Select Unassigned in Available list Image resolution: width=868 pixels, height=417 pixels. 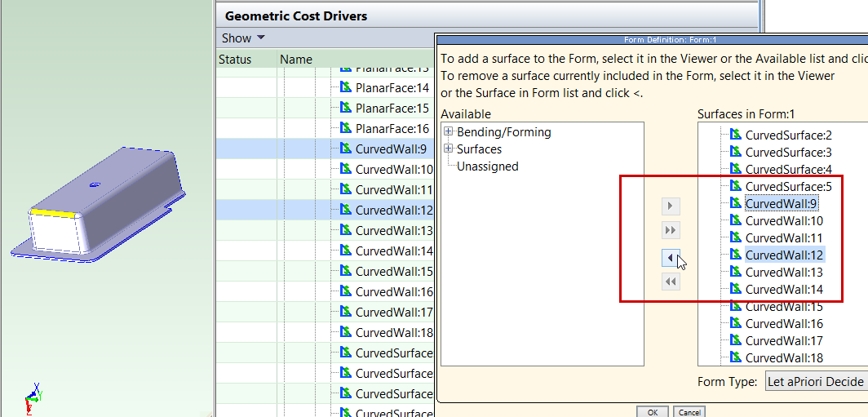point(487,166)
